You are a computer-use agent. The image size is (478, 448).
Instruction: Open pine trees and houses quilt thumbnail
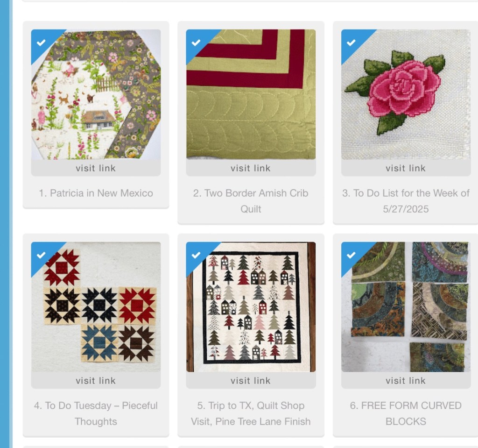(251, 307)
